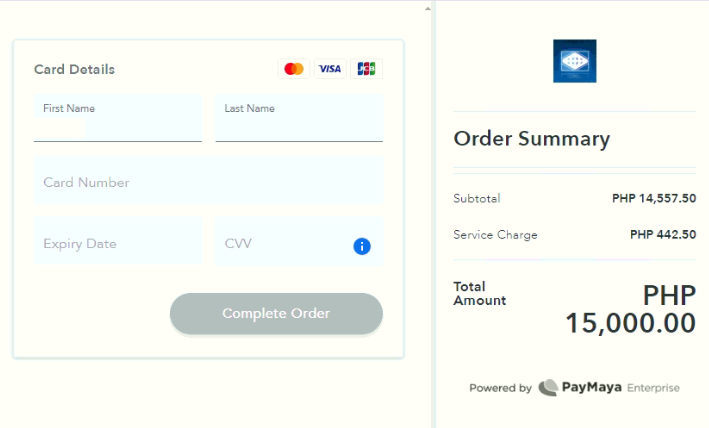Click the Mastercard logo icon
709x428 pixels.
294,69
